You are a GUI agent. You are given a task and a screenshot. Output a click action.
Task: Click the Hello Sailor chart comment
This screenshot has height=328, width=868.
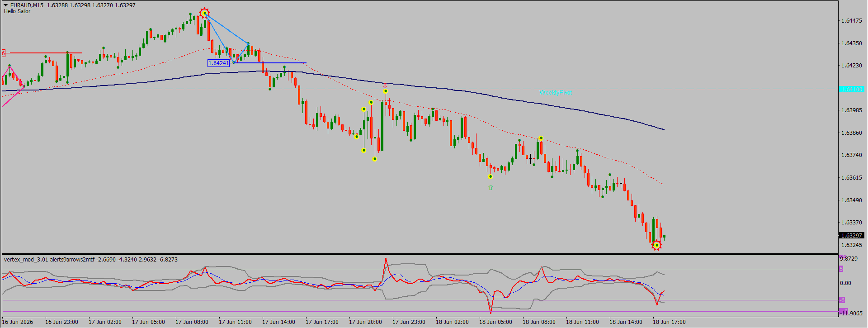coord(17,11)
